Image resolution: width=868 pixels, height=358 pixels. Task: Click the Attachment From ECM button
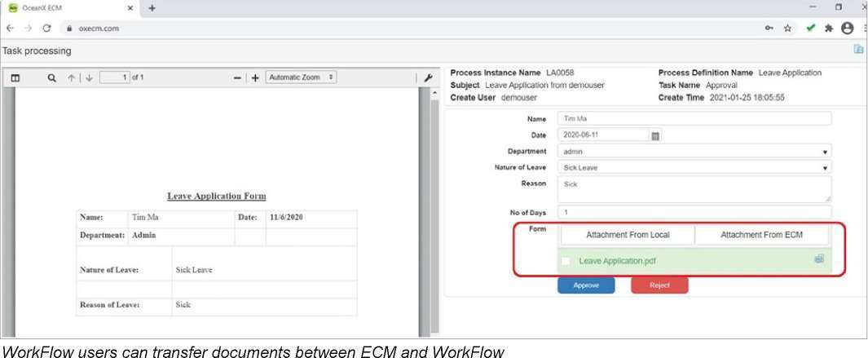(761, 235)
